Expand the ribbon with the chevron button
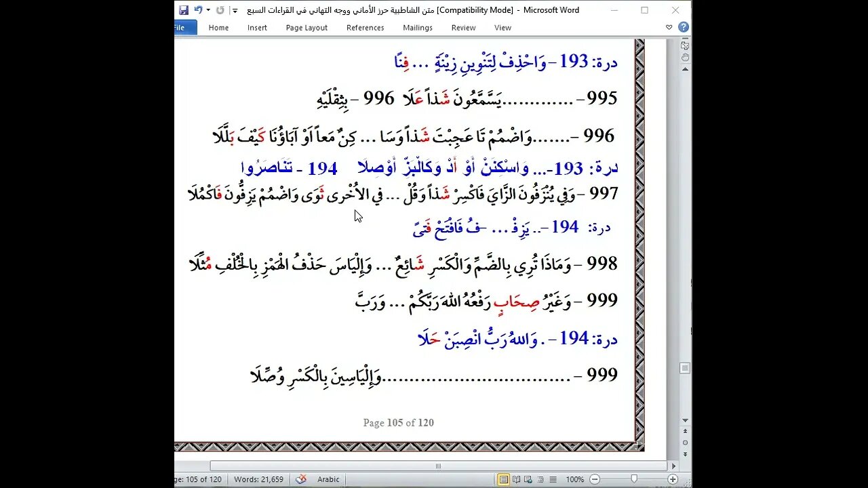868x488 pixels. [669, 28]
